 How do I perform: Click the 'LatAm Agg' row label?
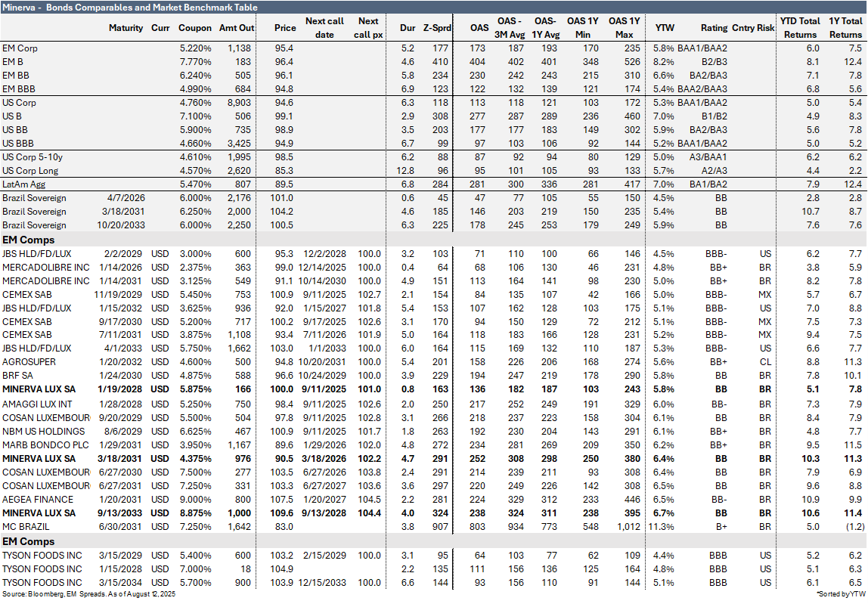tap(23, 184)
